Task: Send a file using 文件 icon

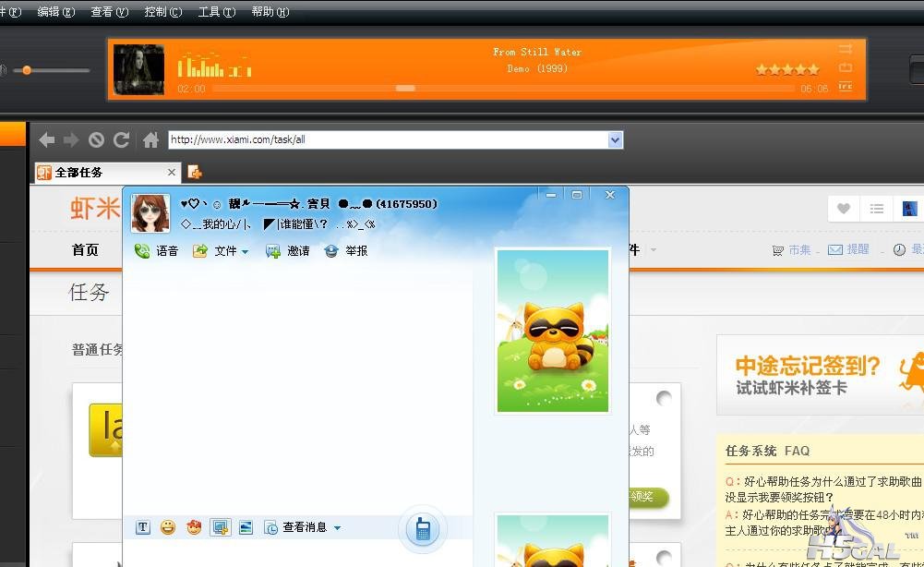Action: coord(200,251)
